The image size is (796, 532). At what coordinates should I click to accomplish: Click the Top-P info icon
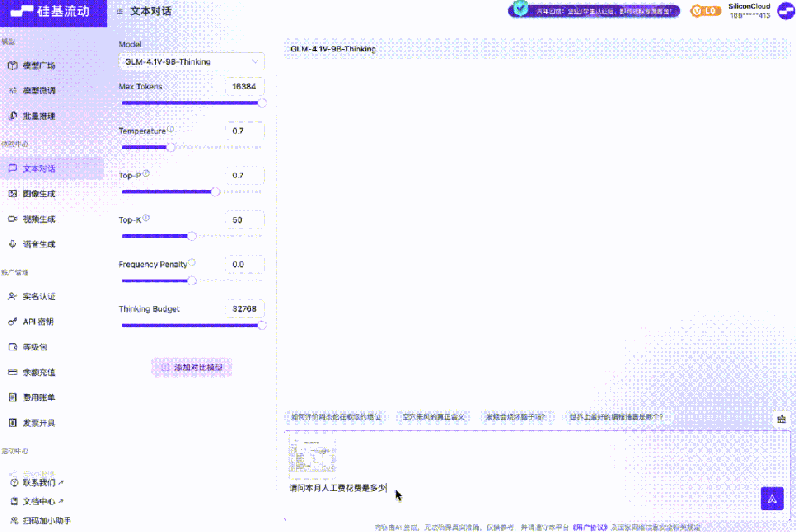tap(146, 173)
